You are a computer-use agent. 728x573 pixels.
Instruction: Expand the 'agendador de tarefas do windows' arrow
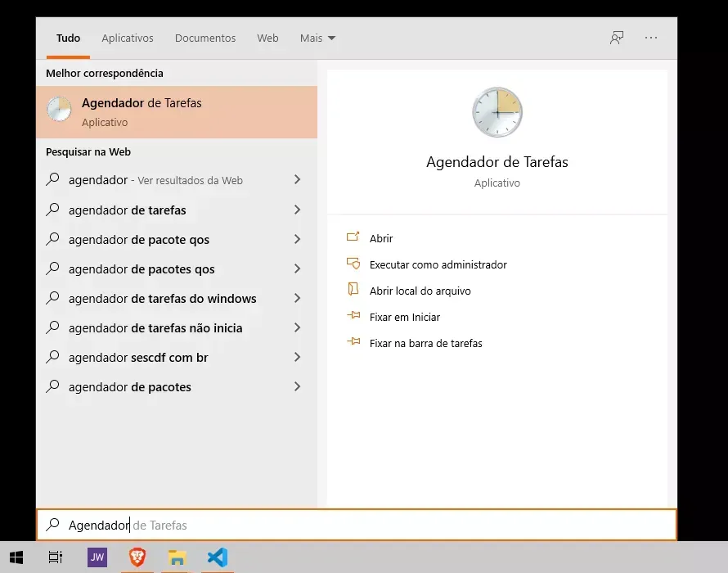point(297,298)
